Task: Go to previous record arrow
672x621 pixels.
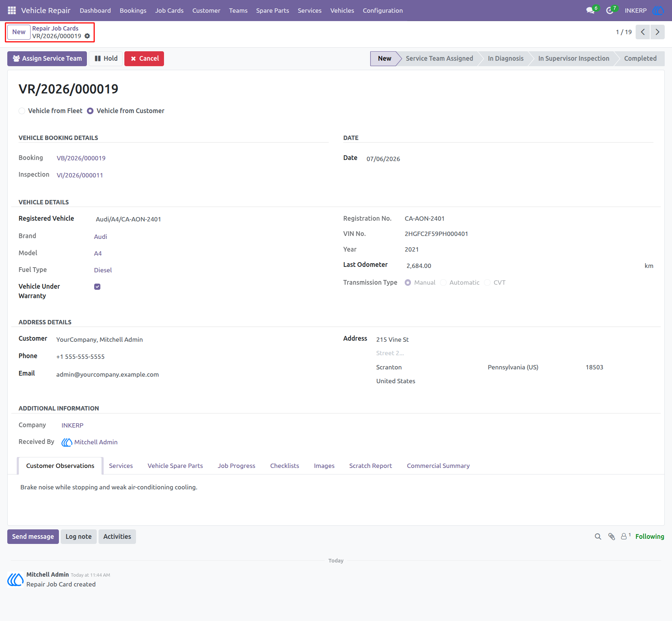Action: (643, 32)
